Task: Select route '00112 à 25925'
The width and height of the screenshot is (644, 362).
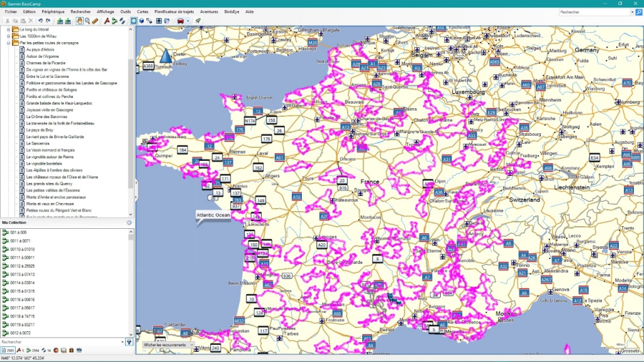Action: click(x=22, y=266)
